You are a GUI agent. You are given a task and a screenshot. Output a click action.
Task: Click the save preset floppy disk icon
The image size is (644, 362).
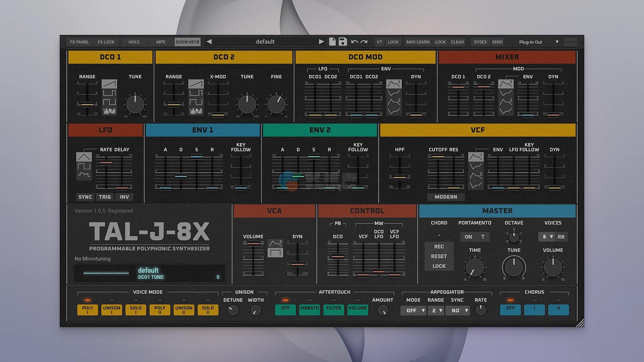pos(342,42)
